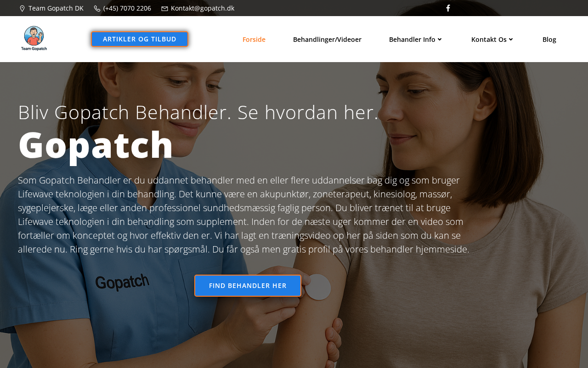588x368 pixels.
Task: Open the Behandler Info menu label
Action: click(412, 40)
